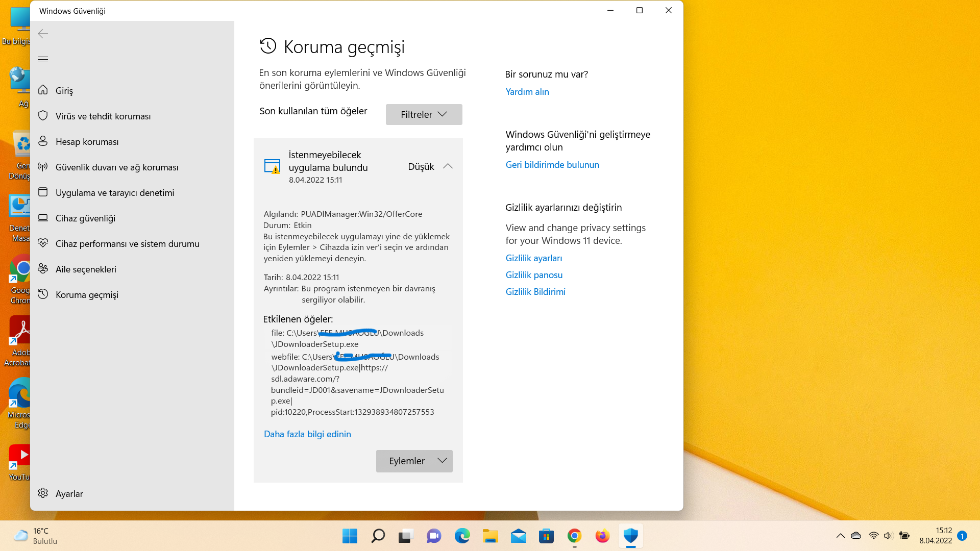Click the Yardım alın link
This screenshot has width=980, height=551.
tap(527, 92)
